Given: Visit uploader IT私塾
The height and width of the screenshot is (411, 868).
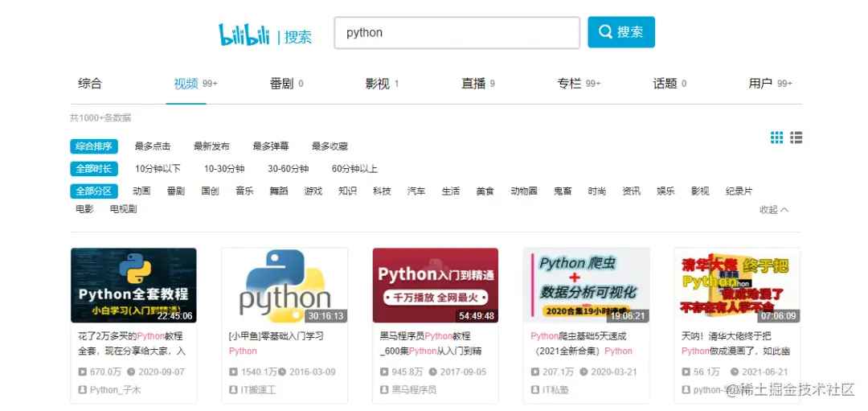Looking at the screenshot, I should [556, 389].
